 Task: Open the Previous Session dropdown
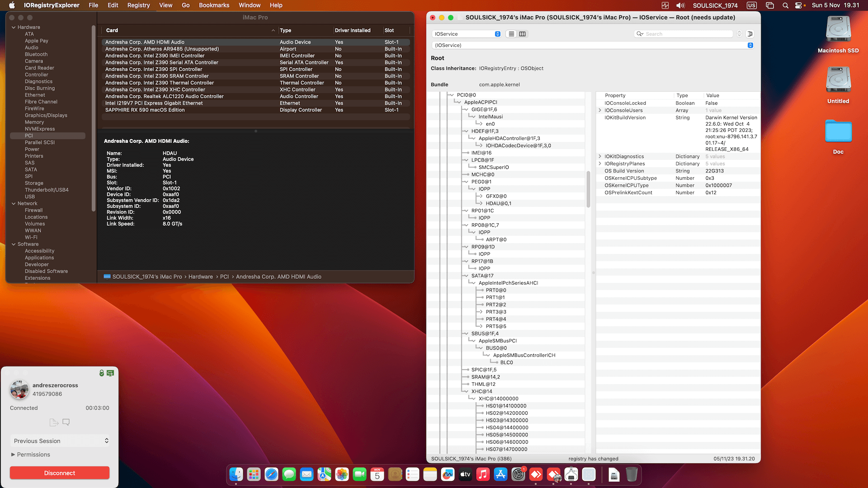[x=59, y=441]
